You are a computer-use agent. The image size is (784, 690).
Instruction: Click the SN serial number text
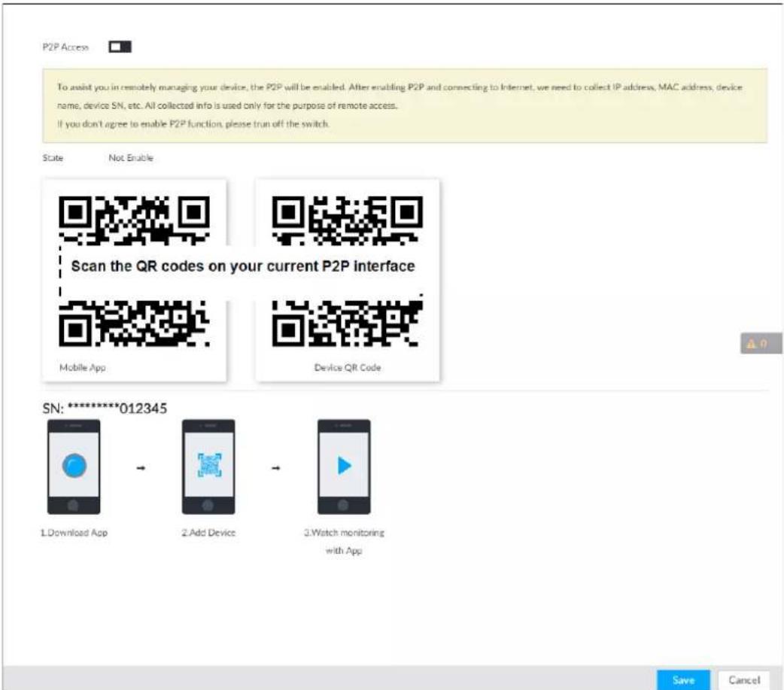click(x=105, y=409)
